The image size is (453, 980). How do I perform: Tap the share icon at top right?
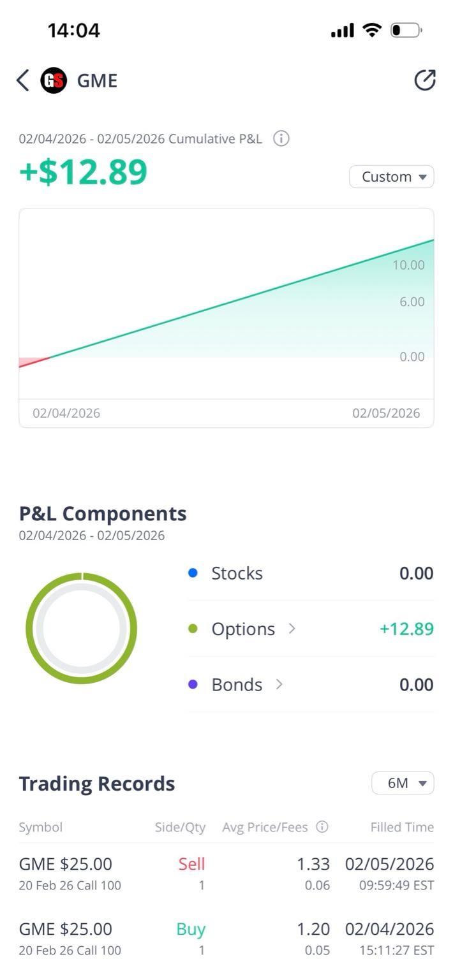(424, 80)
